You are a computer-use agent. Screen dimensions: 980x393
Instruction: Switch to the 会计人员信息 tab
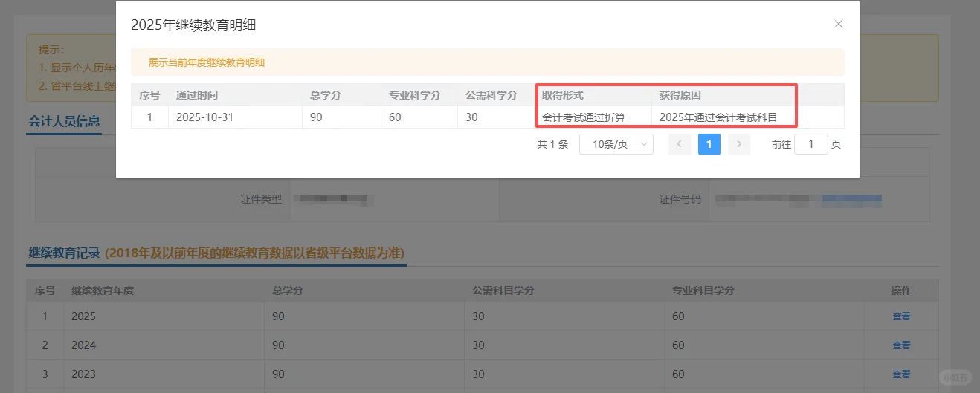point(64,121)
